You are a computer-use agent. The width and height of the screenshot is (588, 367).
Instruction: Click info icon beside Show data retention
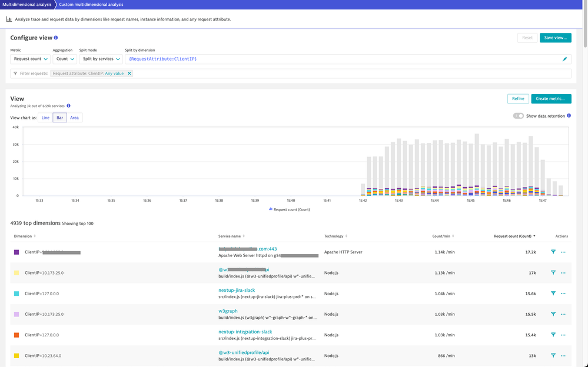(569, 116)
